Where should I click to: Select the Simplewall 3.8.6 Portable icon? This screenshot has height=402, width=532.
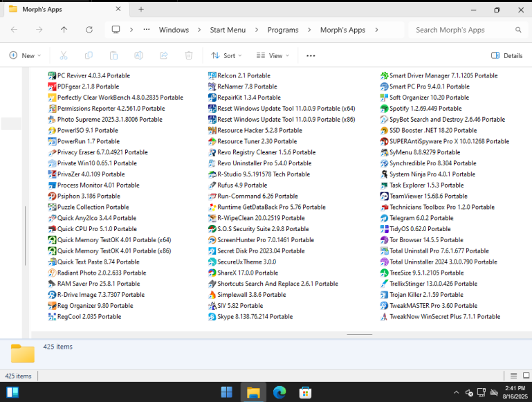coord(212,295)
